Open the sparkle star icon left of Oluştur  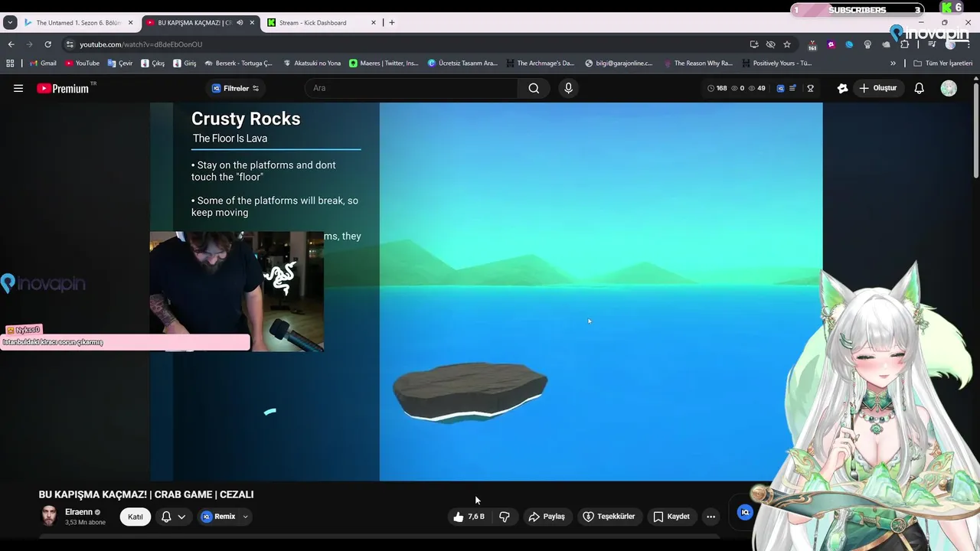coord(843,89)
